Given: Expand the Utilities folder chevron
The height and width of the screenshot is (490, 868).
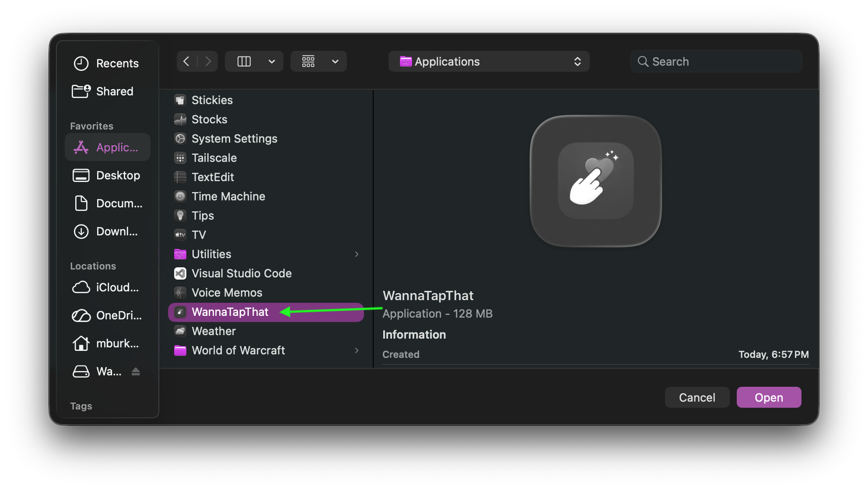Looking at the screenshot, I should 357,254.
